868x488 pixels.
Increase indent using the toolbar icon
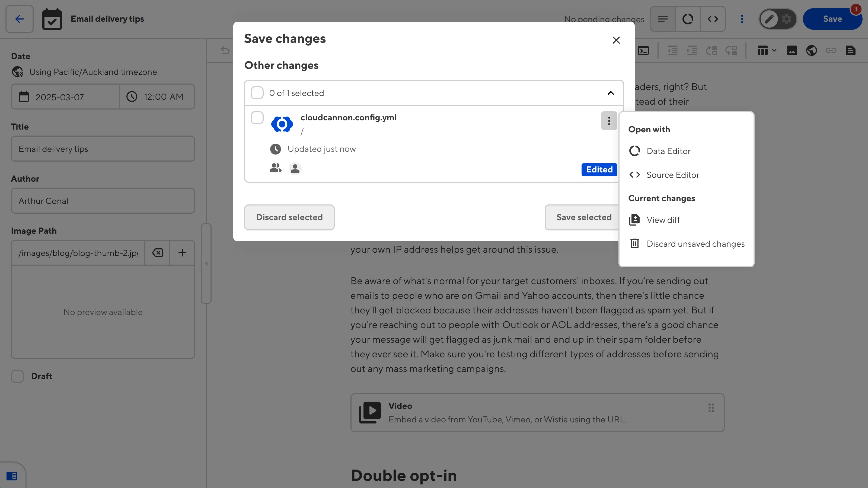point(692,50)
